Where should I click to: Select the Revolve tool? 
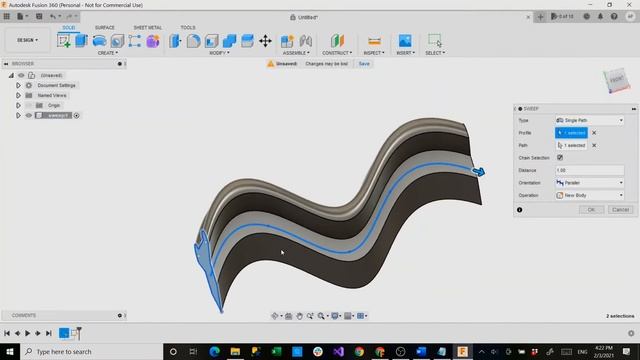pyautogui.click(x=99, y=41)
